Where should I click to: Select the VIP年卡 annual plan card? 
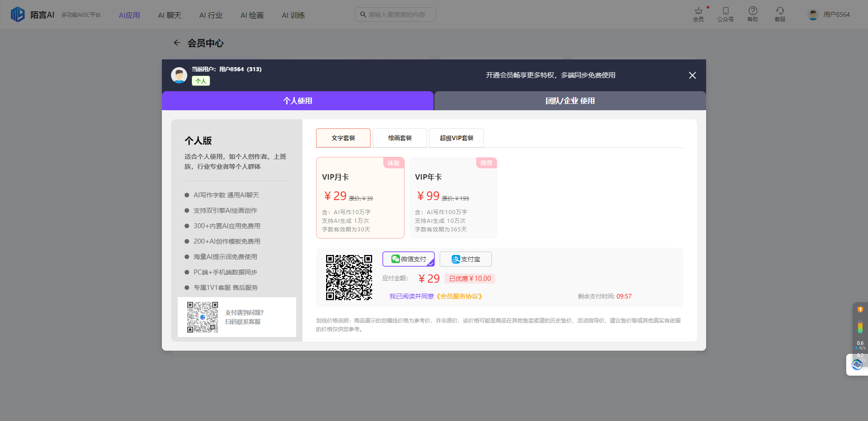[453, 198]
